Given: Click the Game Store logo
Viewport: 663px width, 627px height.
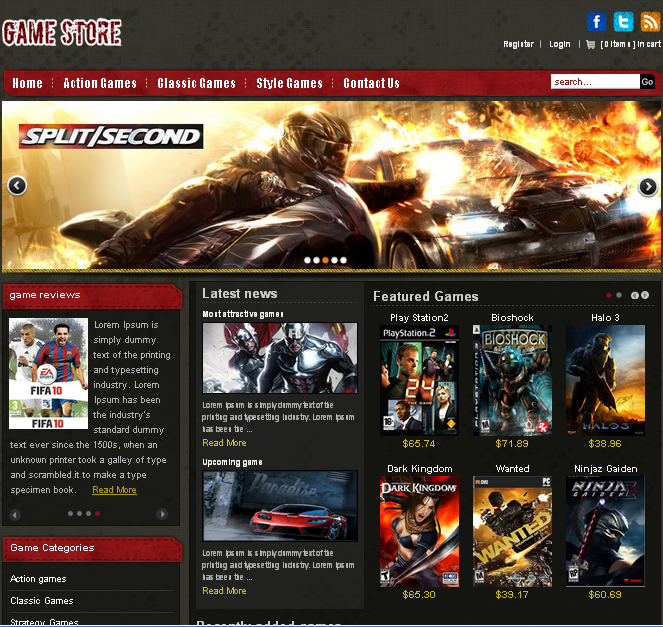Looking at the screenshot, I should pos(62,33).
